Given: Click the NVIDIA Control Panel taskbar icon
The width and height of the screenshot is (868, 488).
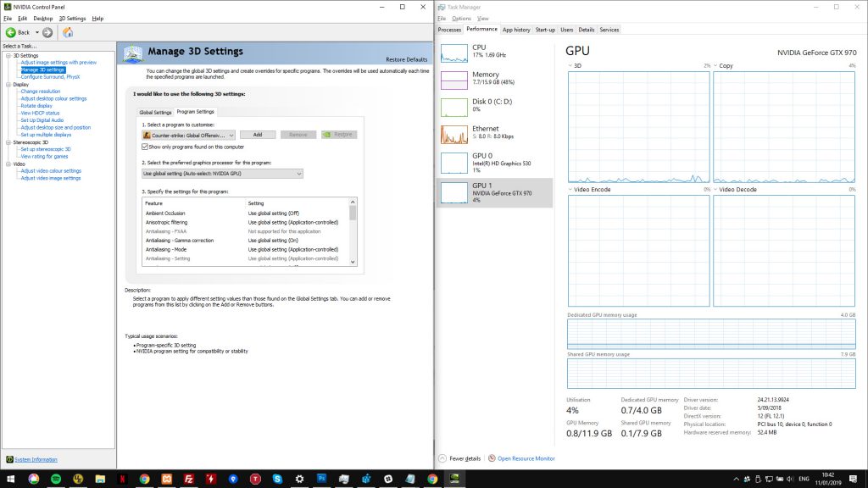Looking at the screenshot, I should [x=454, y=479].
